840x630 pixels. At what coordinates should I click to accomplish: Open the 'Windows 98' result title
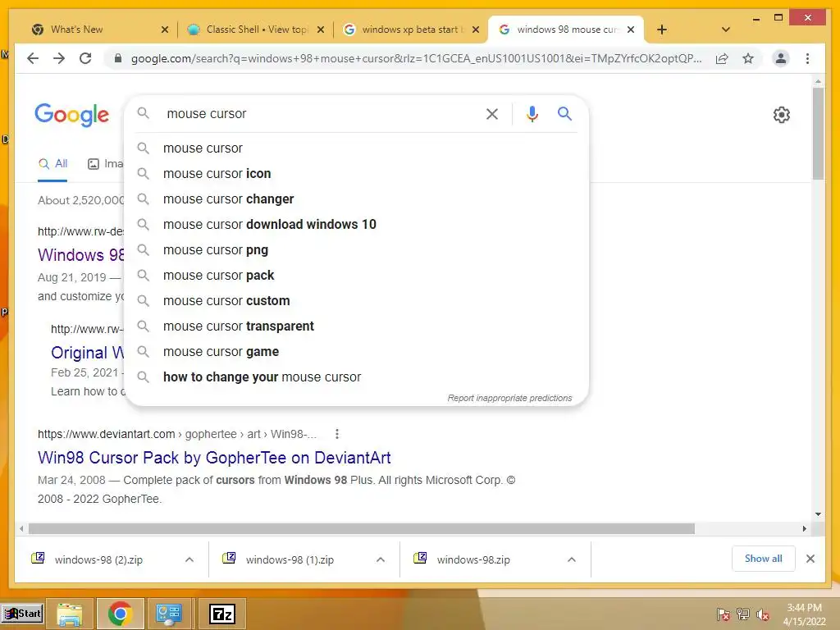pos(81,255)
